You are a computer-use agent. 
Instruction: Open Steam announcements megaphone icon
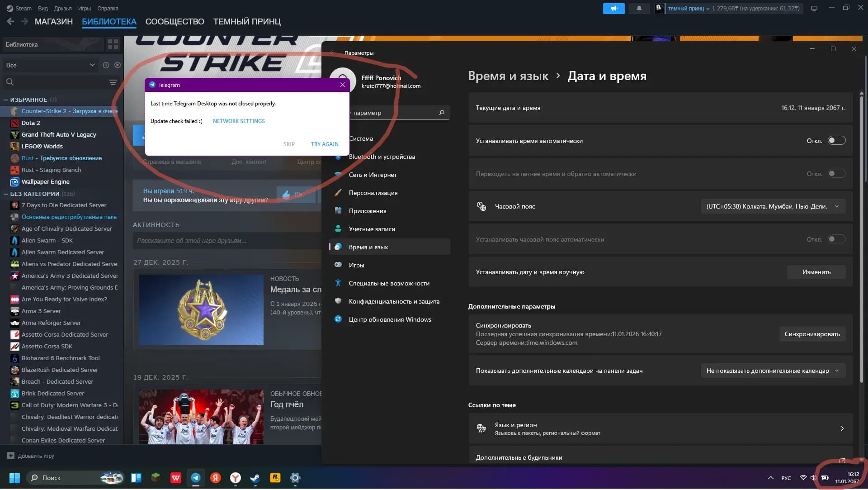click(613, 9)
